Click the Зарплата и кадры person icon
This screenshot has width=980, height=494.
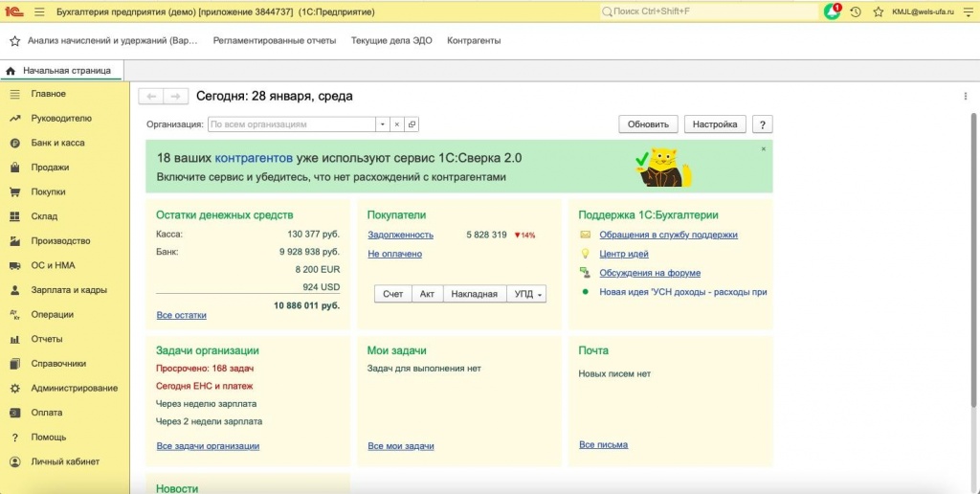pos(15,290)
